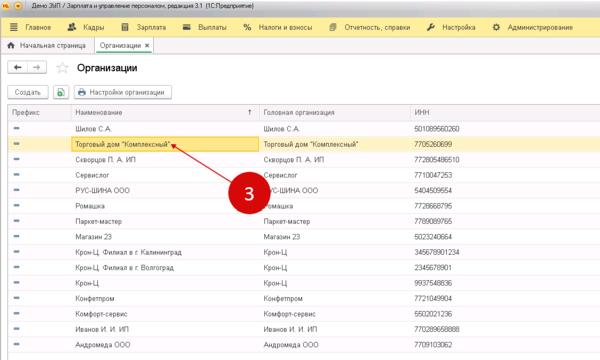This screenshot has width=600, height=360.
Task: Switch to the Начальная страница tab
Action: [47, 46]
